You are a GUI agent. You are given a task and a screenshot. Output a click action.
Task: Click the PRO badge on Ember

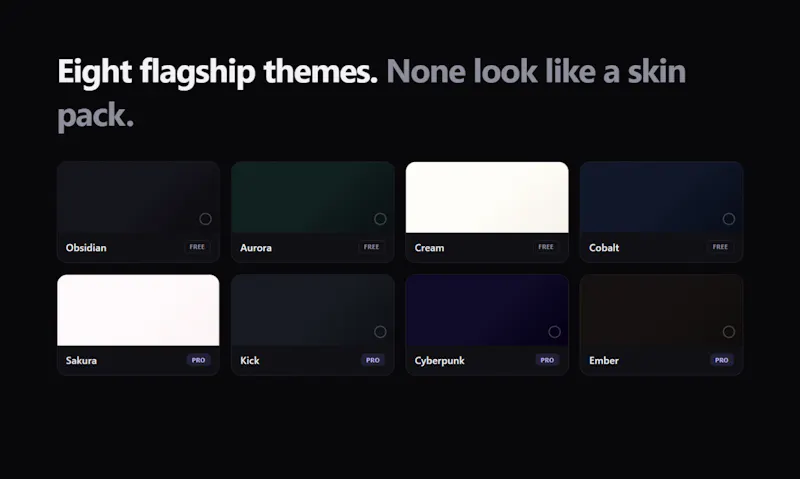pos(722,360)
